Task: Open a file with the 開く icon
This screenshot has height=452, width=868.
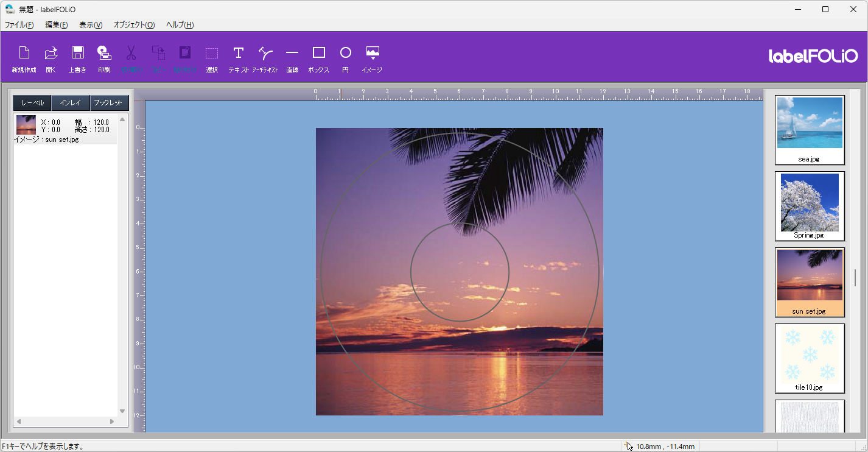Action: pos(51,59)
